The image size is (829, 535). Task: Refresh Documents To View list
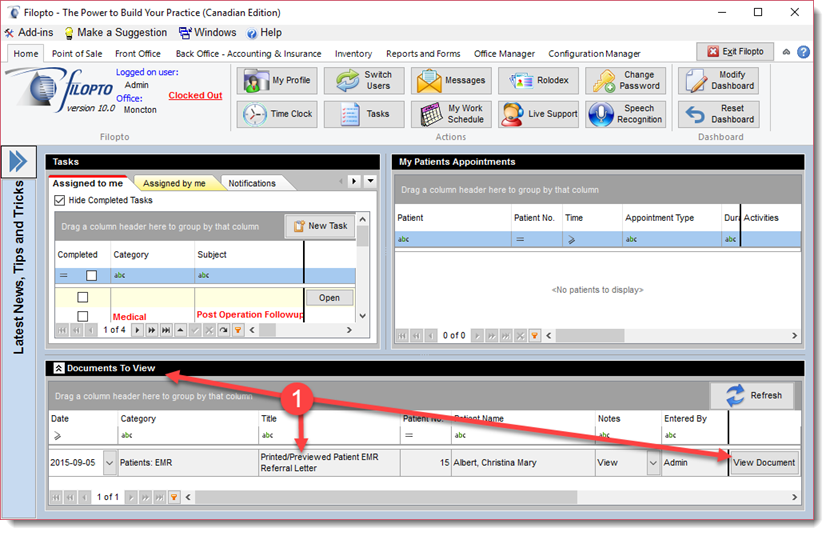pyautogui.click(x=752, y=395)
